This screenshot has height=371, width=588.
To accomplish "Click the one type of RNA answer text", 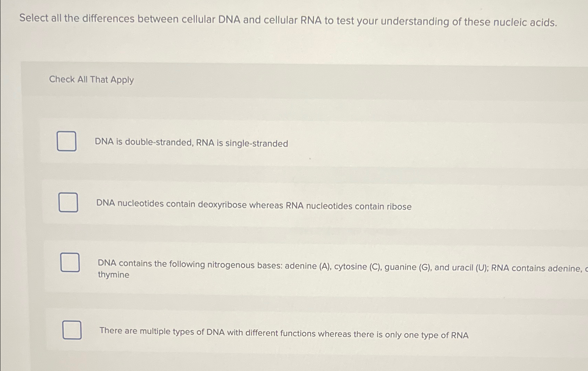I will (x=284, y=333).
